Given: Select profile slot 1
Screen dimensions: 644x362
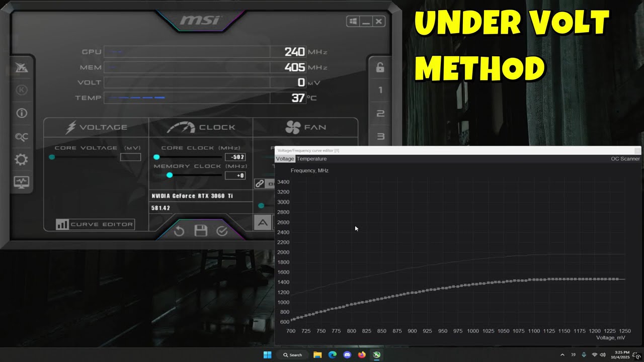Looking at the screenshot, I should 380,90.
